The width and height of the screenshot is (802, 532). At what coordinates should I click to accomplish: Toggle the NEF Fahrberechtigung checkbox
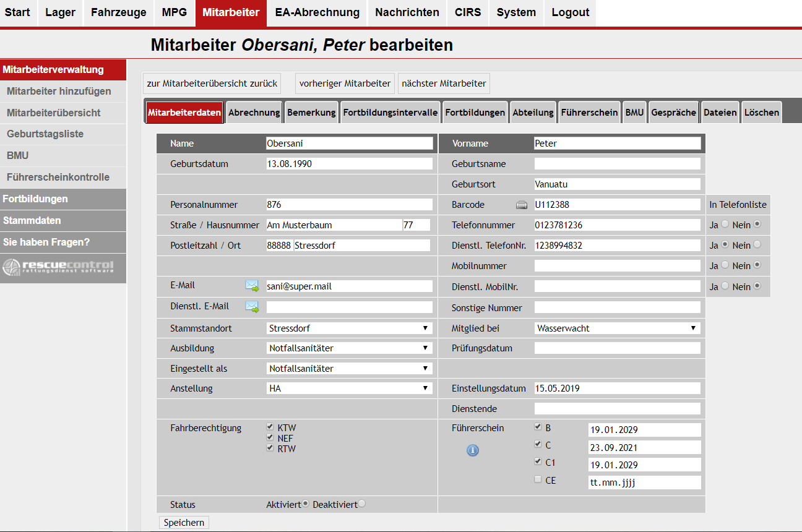point(270,437)
